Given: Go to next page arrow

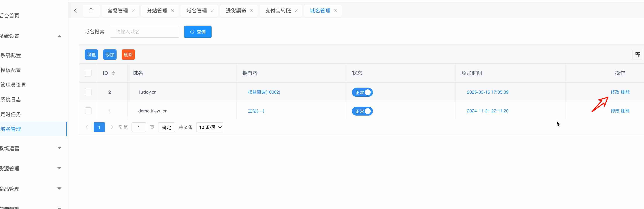Looking at the screenshot, I should 112,127.
